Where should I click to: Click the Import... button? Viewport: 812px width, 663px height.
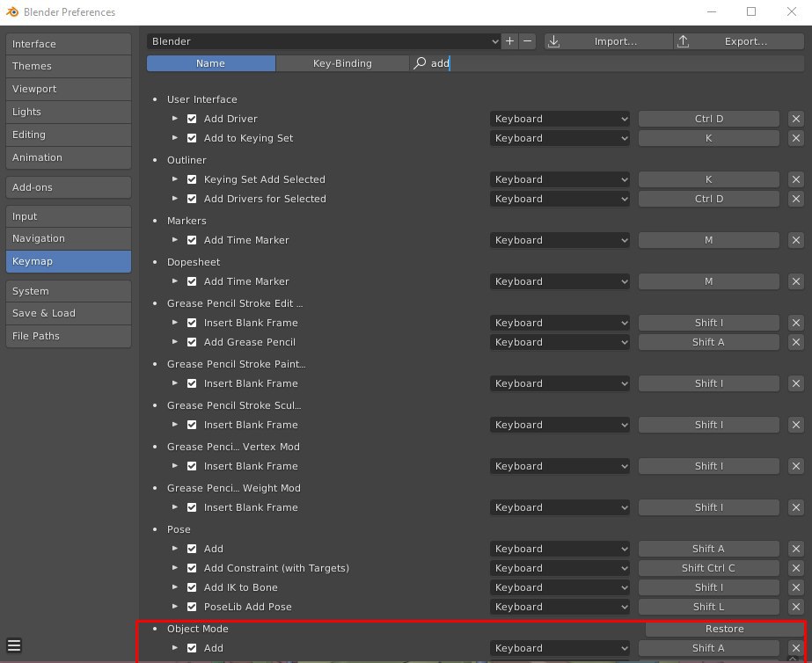pyautogui.click(x=609, y=41)
